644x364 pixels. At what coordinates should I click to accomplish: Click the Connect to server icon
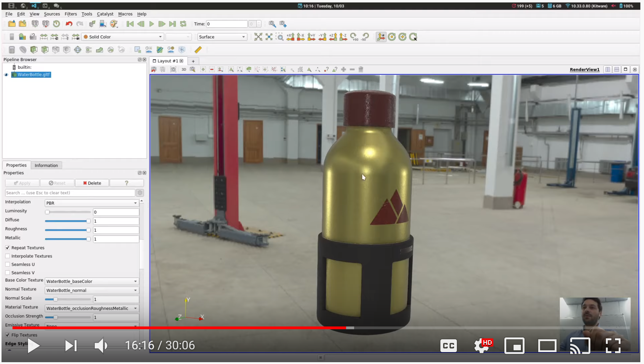(35, 24)
